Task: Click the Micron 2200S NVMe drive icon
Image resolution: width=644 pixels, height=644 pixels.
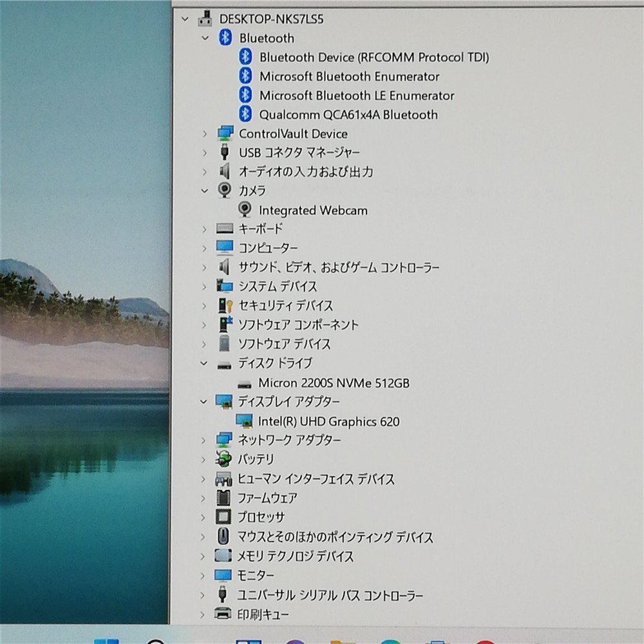Action: tap(244, 383)
